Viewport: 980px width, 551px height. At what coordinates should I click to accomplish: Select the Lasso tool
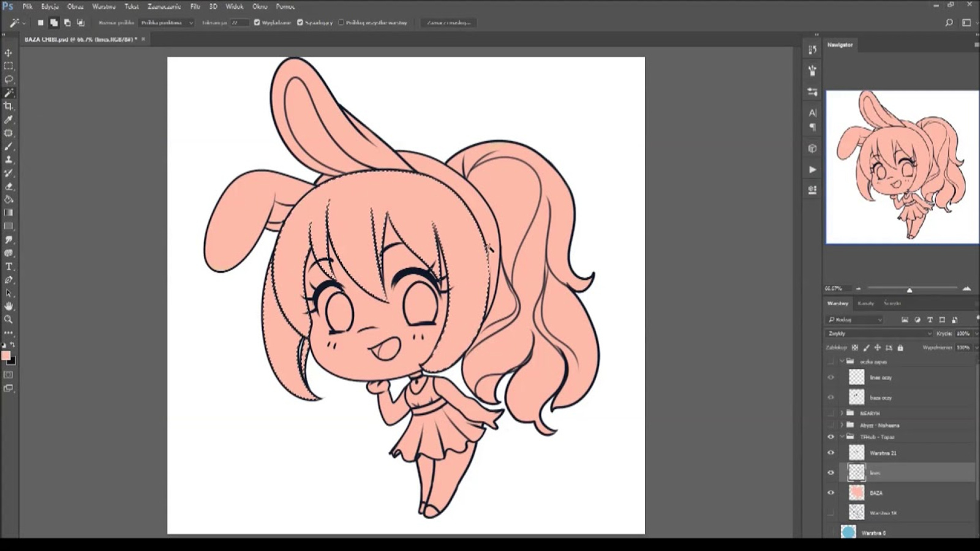click(x=9, y=80)
